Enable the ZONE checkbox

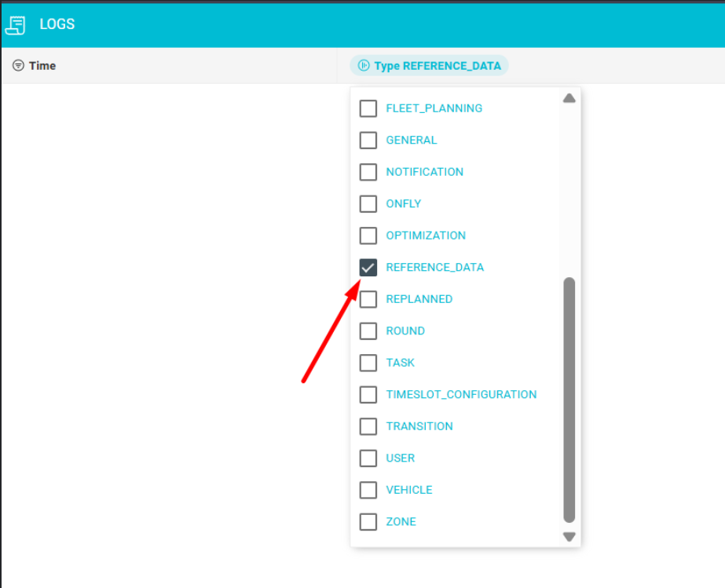click(x=368, y=521)
